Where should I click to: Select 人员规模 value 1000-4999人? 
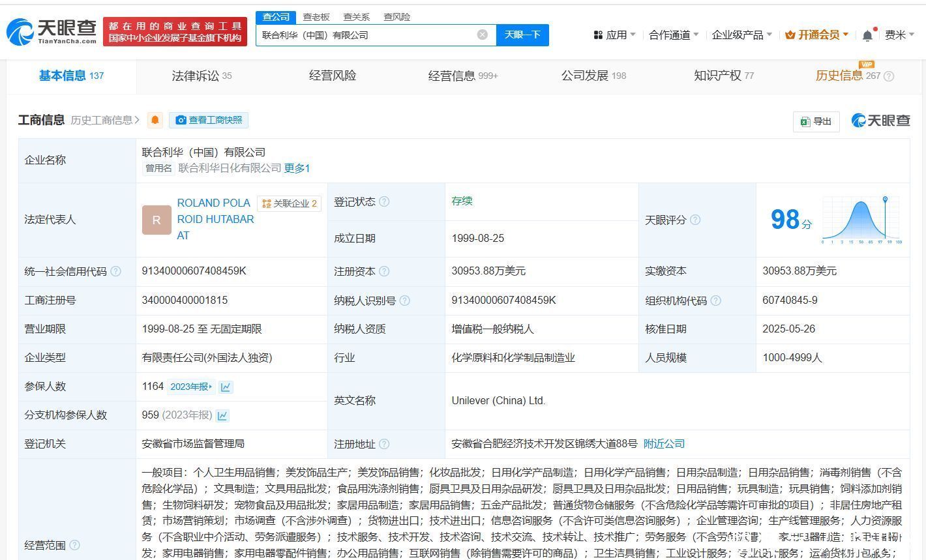point(792,358)
